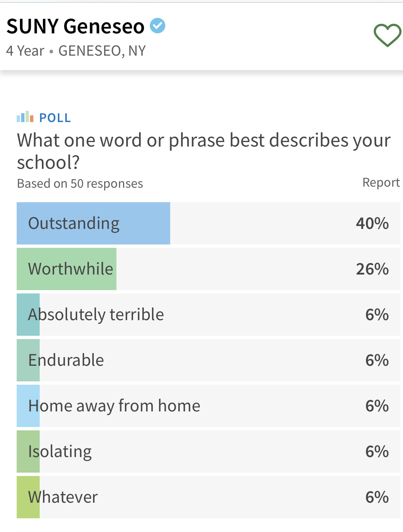The image size is (403, 532).
Task: Click the blue Outstanding bar fill
Action: (93, 223)
